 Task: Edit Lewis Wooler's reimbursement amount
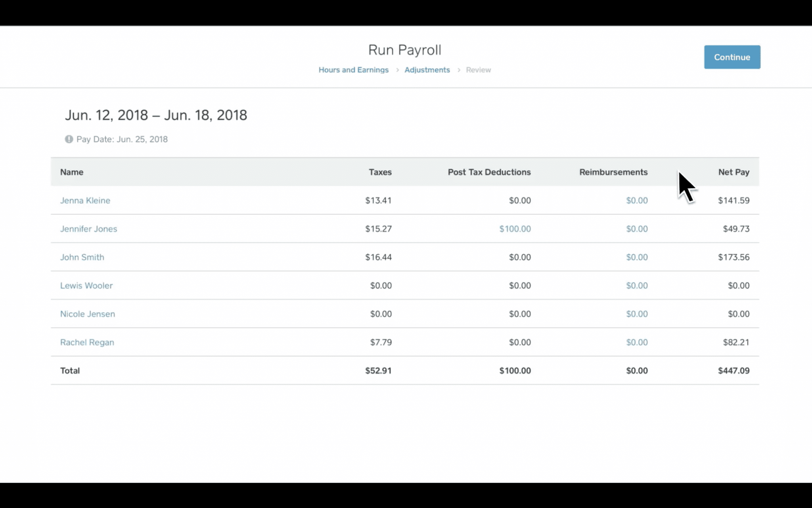(637, 285)
